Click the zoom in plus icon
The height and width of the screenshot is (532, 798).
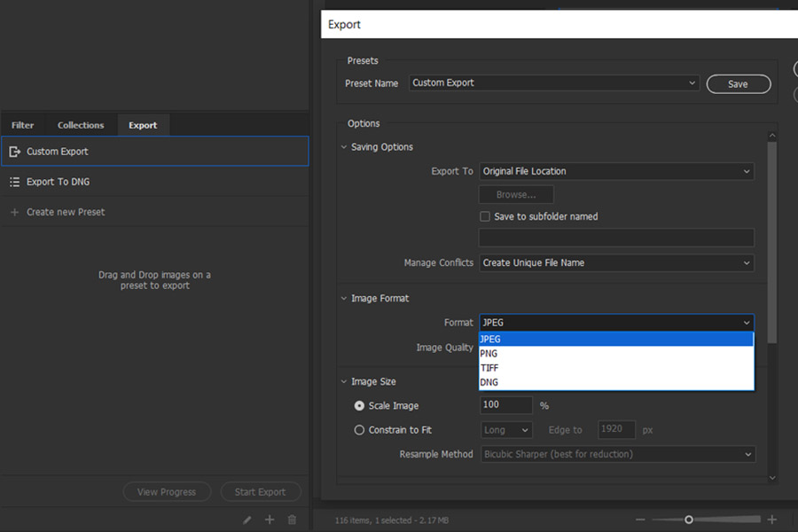tap(770, 520)
